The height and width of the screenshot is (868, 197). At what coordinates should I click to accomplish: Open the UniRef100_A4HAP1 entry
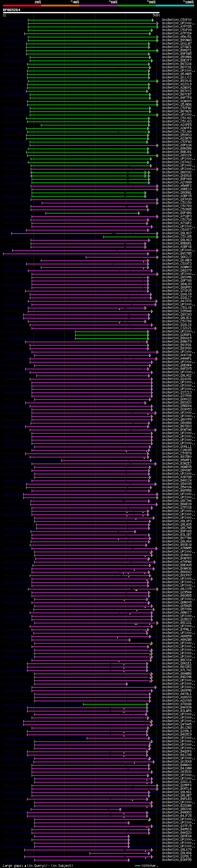pos(177,358)
